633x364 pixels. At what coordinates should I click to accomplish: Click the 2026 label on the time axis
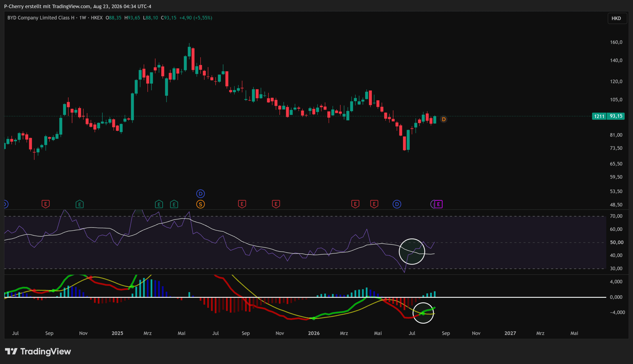tap(314, 333)
